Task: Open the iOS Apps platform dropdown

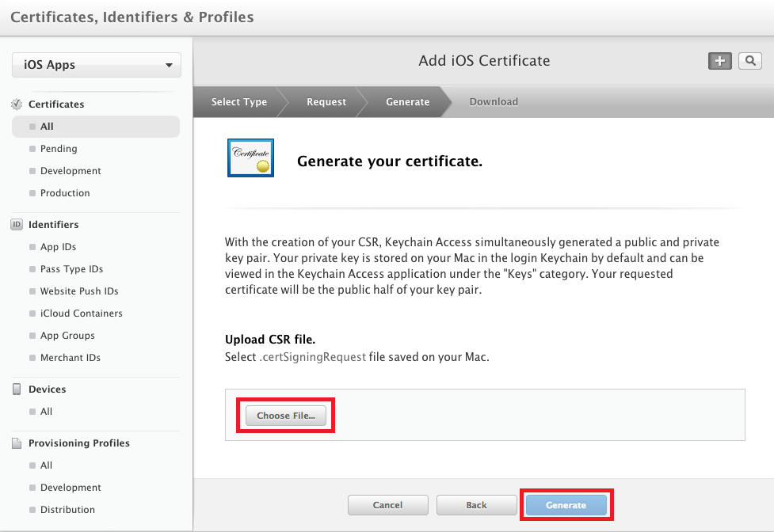Action: (97, 65)
